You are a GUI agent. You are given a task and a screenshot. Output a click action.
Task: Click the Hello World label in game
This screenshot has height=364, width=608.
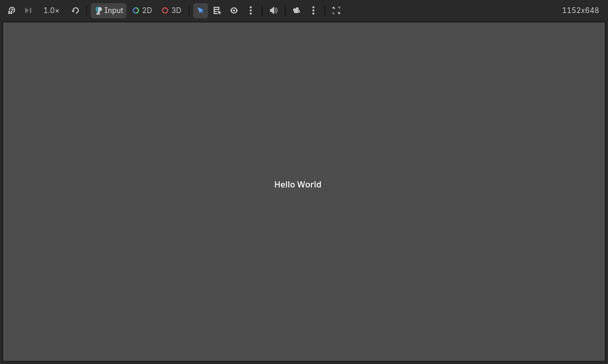click(298, 184)
